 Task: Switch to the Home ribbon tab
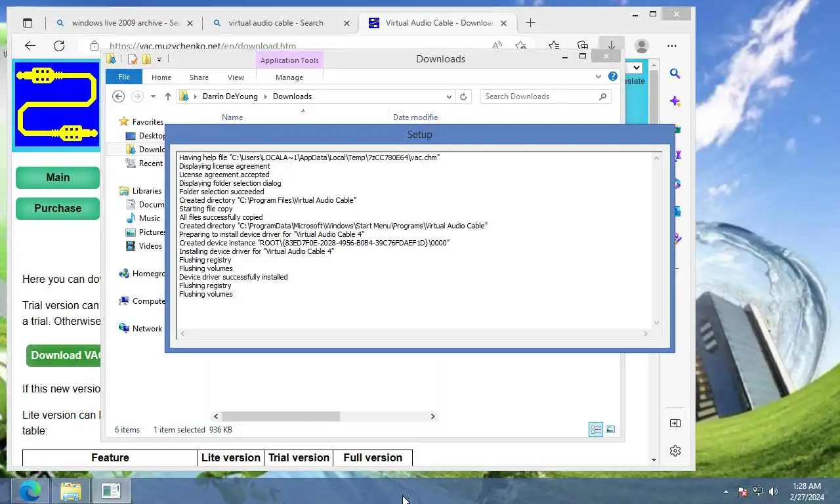161,77
